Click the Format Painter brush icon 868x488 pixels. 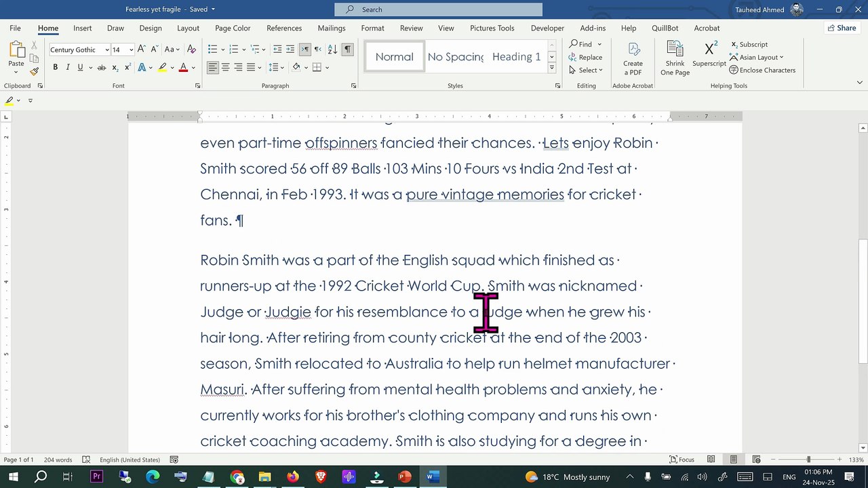tap(34, 71)
